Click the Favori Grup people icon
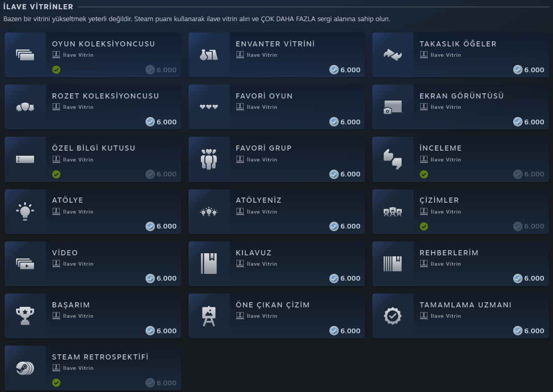This screenshot has height=392, width=553. (x=209, y=159)
